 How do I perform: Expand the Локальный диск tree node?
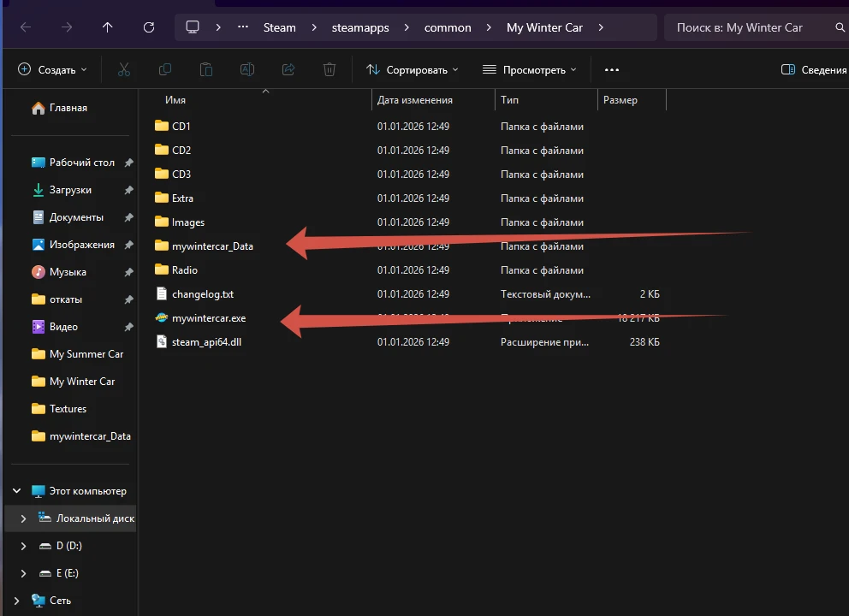point(23,518)
